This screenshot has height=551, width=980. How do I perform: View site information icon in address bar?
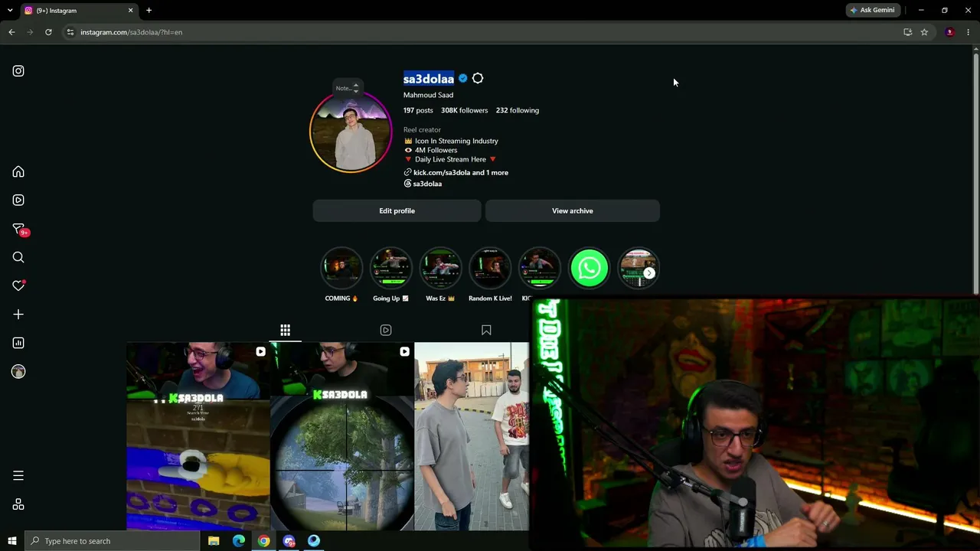coord(70,32)
